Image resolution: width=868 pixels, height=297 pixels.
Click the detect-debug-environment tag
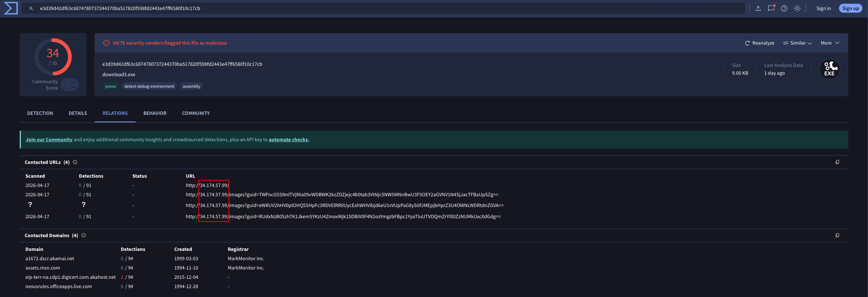pos(149,86)
